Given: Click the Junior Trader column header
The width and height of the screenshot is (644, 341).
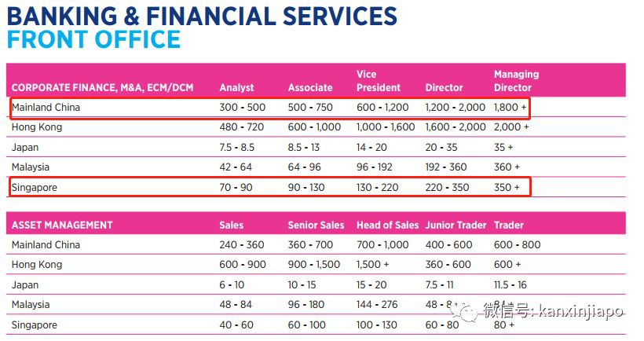Looking at the screenshot, I should coord(456,225).
